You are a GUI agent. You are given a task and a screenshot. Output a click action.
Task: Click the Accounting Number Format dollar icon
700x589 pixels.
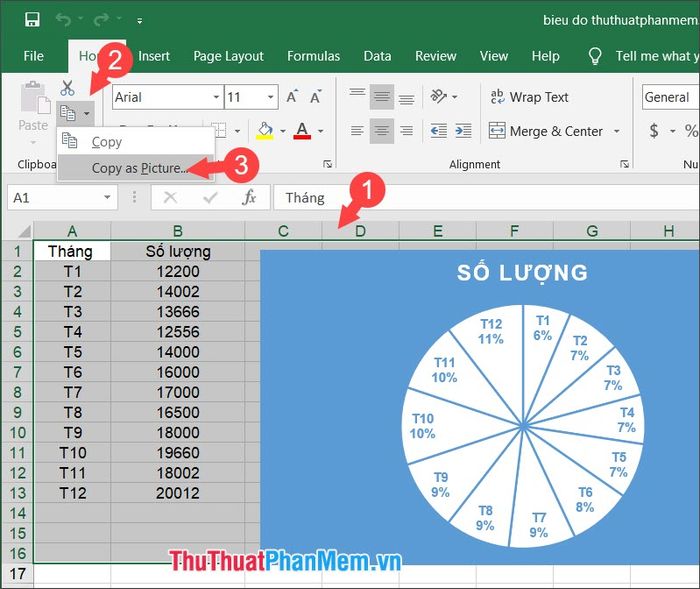tap(654, 131)
